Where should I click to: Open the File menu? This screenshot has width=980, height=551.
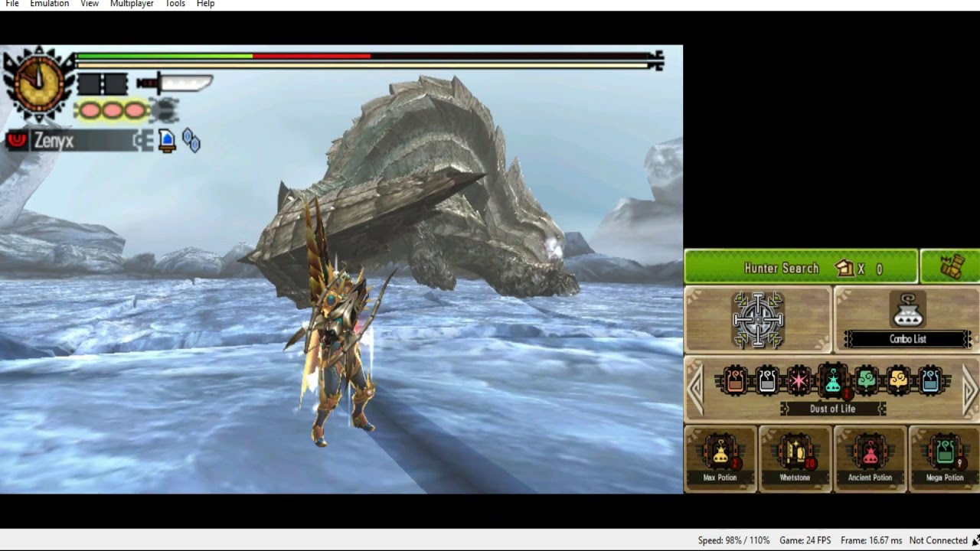click(12, 4)
